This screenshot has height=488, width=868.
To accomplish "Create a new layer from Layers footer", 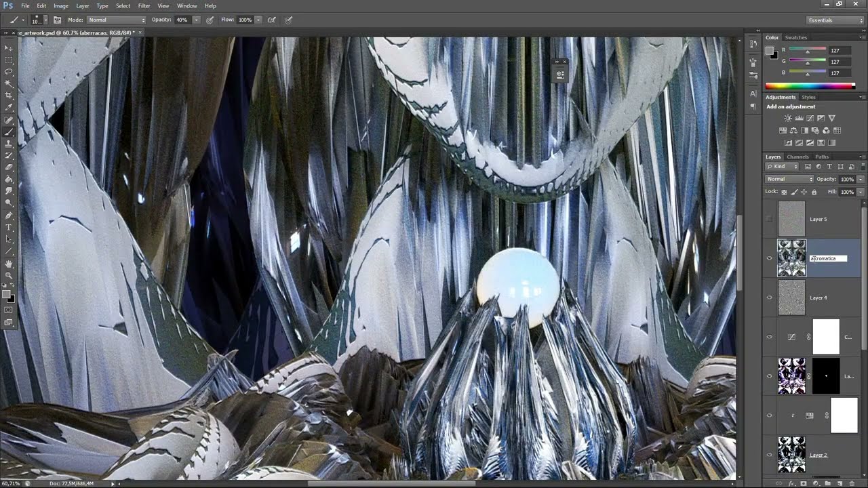I will point(840,483).
